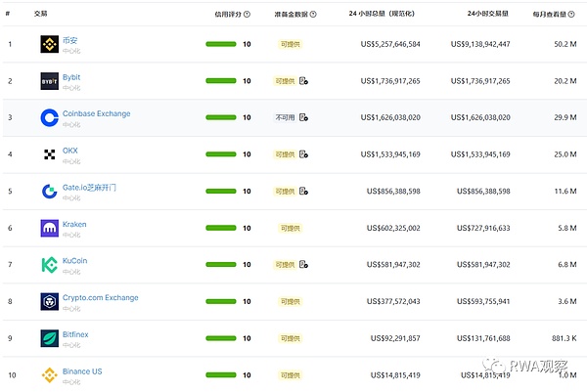The image size is (587, 392).
Task: Sort by the 24小时交易量 column header
Action: tap(495, 15)
